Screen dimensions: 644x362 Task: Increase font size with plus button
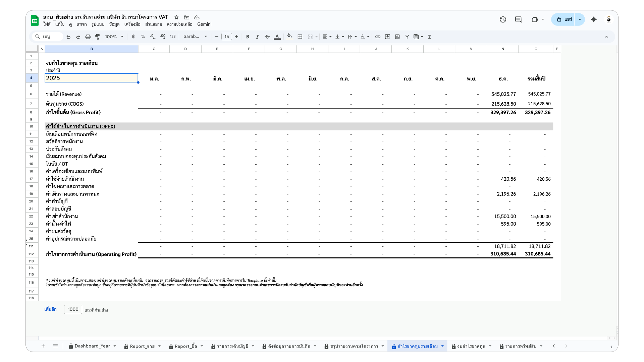(x=236, y=37)
